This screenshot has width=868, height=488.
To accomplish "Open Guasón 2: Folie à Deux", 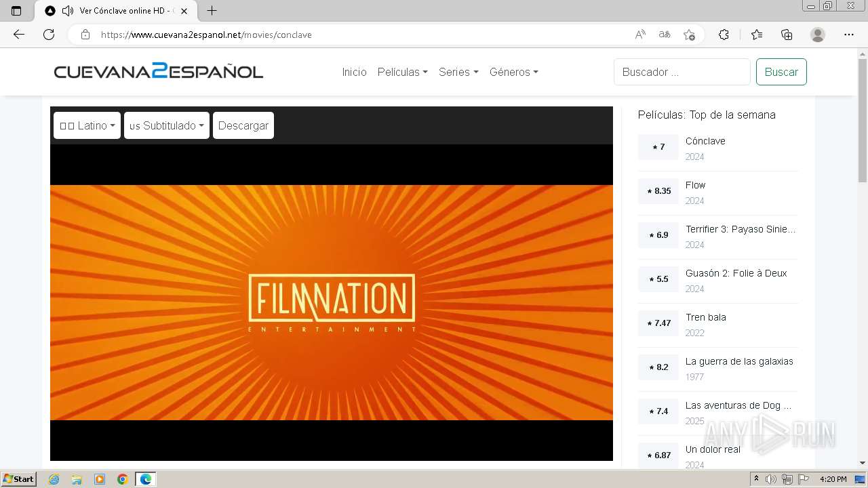I will pos(736,273).
